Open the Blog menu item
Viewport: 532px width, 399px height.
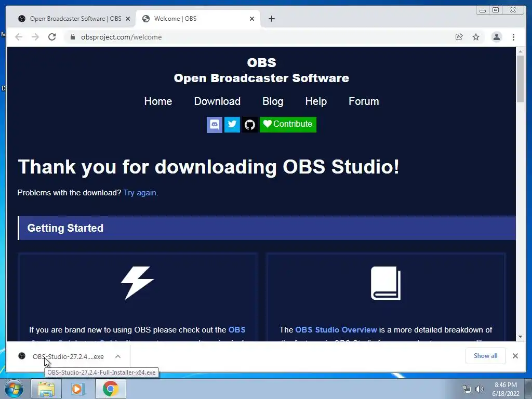(x=273, y=101)
